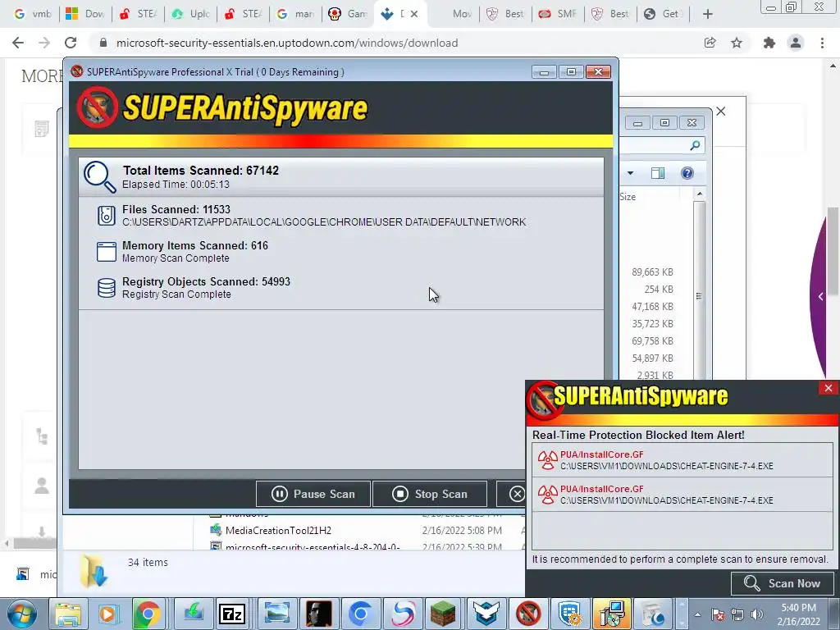The image size is (840, 630).
Task: Click the drive icon beside Files Scanned
Action: point(106,216)
